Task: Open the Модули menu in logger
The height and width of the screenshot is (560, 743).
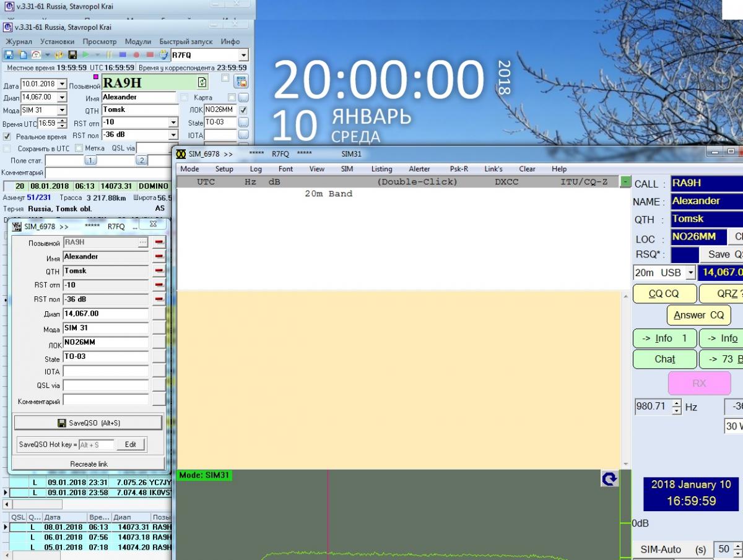Action: pos(137,41)
